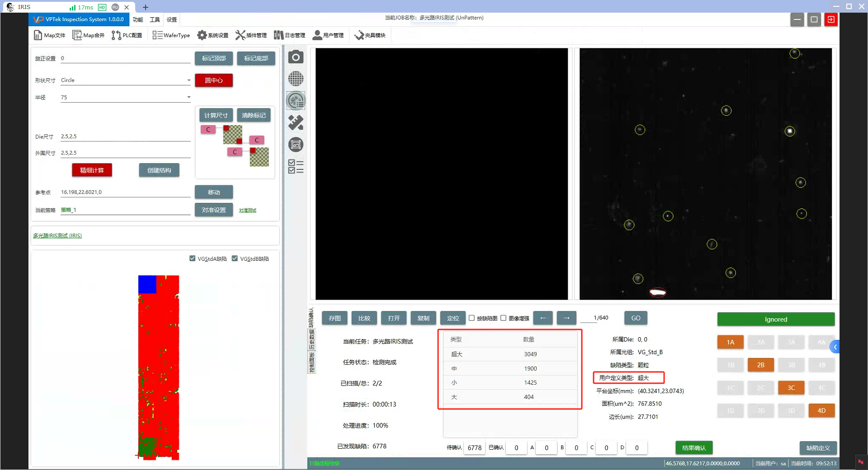
Task: Select orange 2B grade button
Action: [x=761, y=365]
